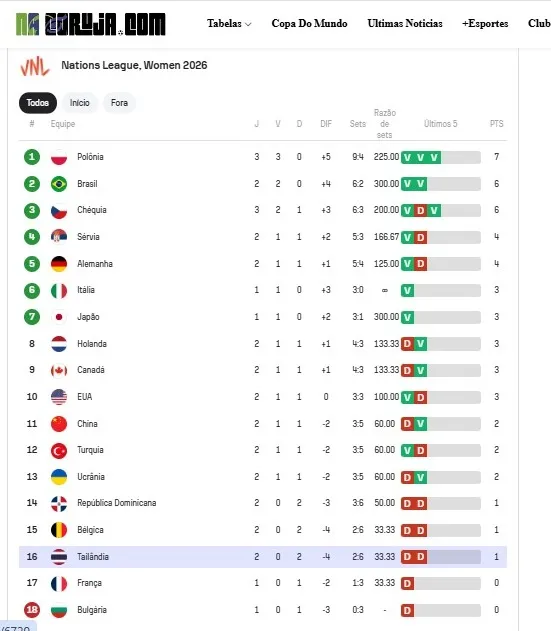Switch to the Início filter
551x631 pixels.
click(x=80, y=103)
